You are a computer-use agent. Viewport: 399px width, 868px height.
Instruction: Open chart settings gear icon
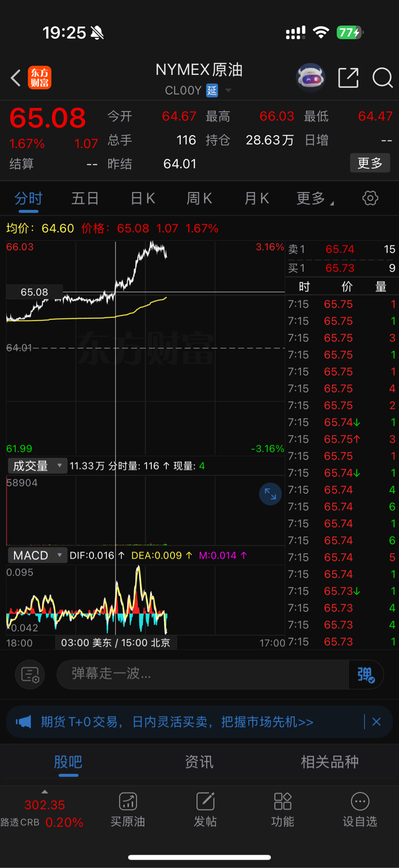370,198
